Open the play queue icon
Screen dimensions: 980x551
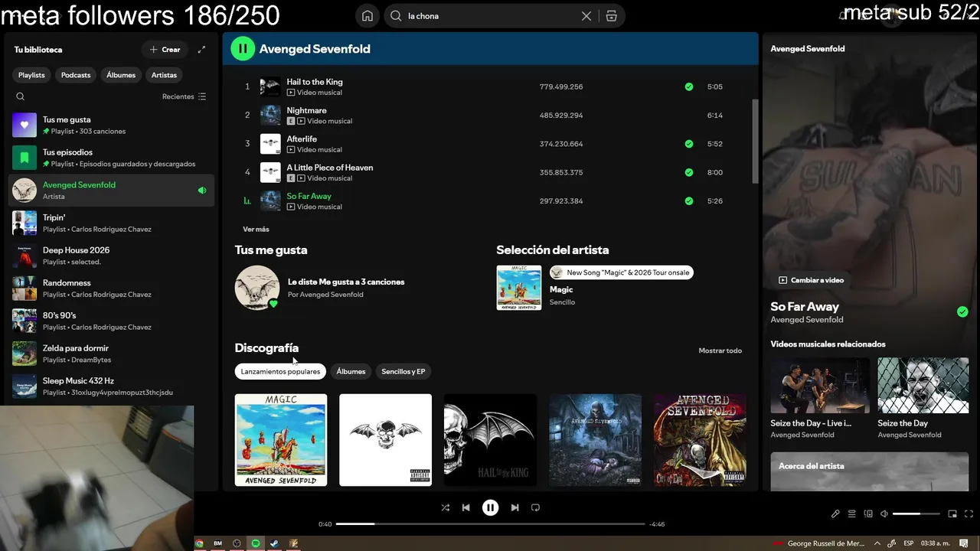(851, 514)
